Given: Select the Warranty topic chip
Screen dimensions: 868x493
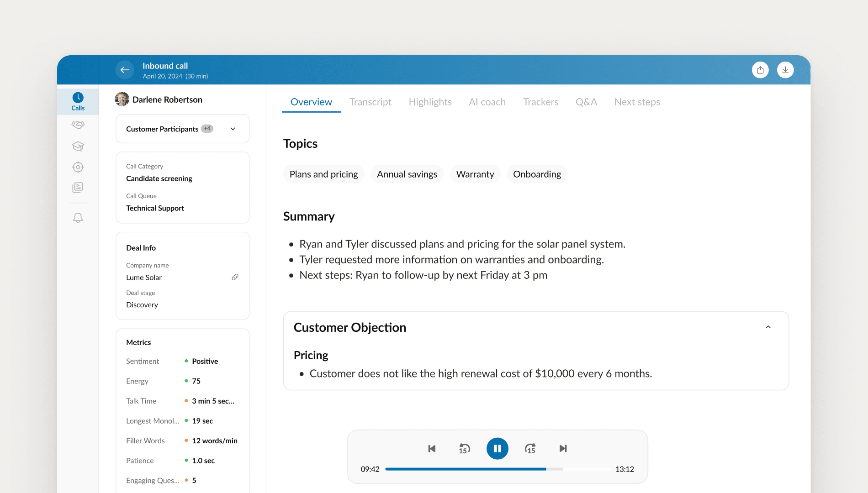Looking at the screenshot, I should click(475, 174).
